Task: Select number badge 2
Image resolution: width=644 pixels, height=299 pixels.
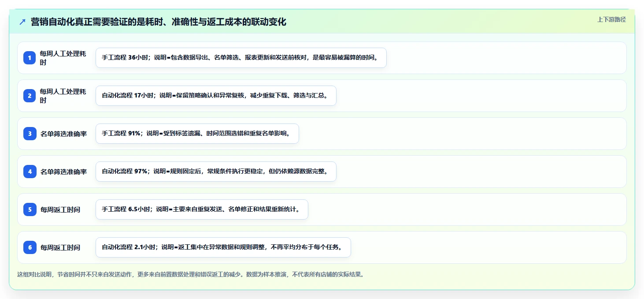Action: click(x=30, y=96)
